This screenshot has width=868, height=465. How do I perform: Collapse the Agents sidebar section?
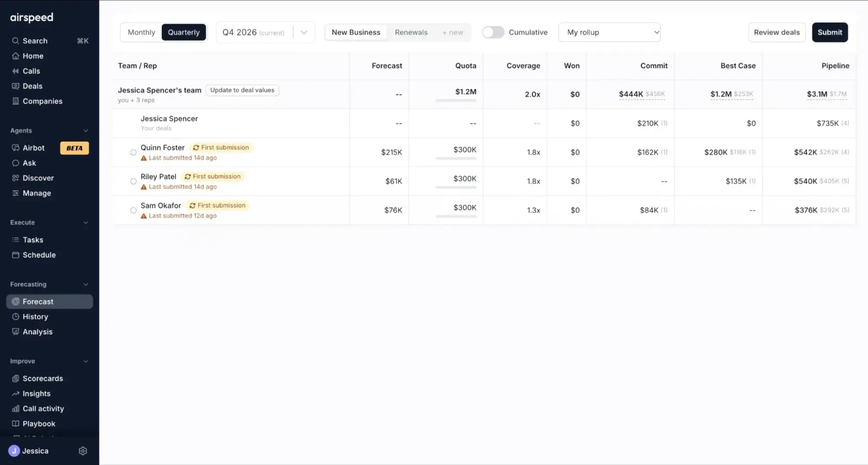pos(85,131)
